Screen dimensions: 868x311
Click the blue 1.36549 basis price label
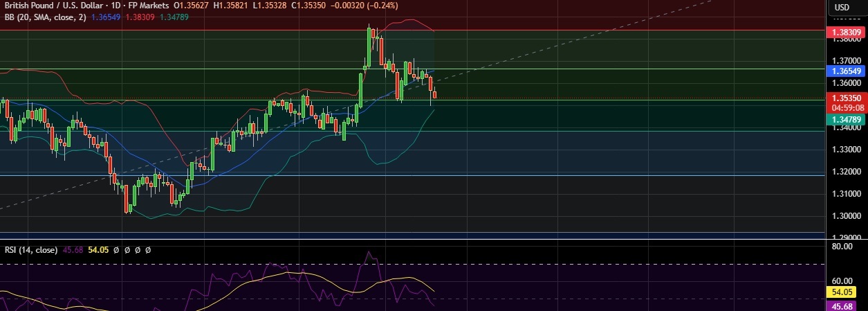click(x=845, y=71)
